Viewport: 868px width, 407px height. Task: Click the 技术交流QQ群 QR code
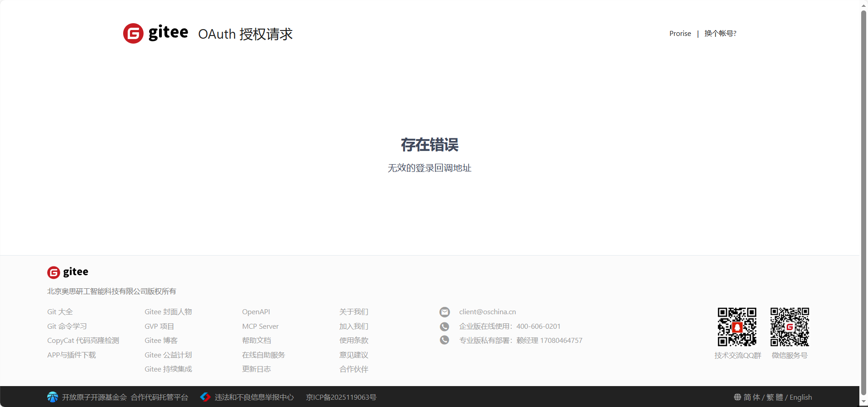click(737, 327)
